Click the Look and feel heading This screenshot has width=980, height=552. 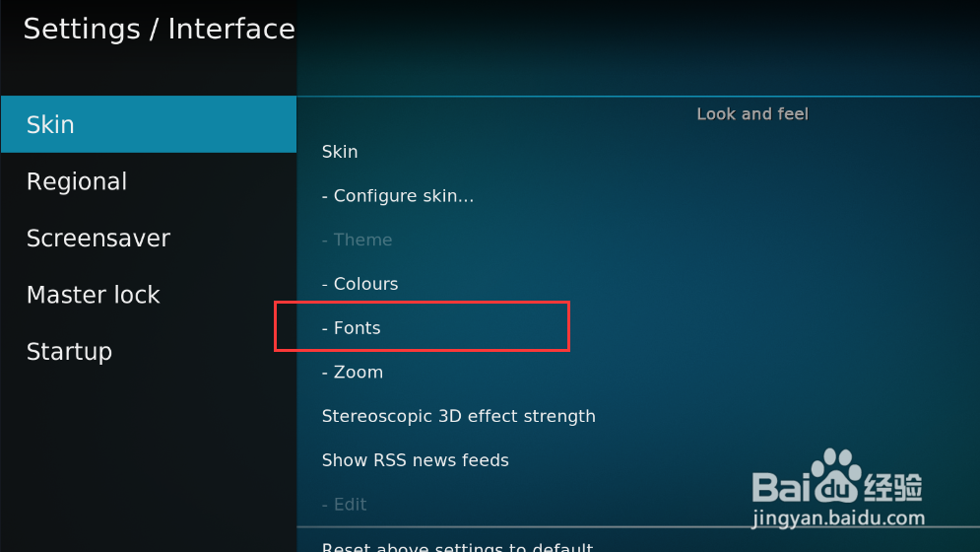click(x=751, y=114)
